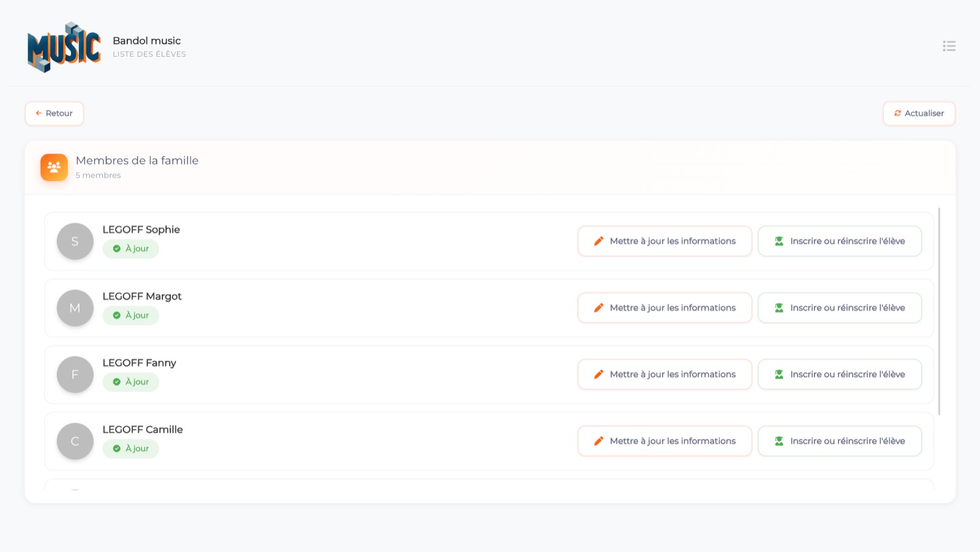Screen dimensions: 980x552
Task: Click Camille's 'À jour' status badge
Action: (x=130, y=449)
